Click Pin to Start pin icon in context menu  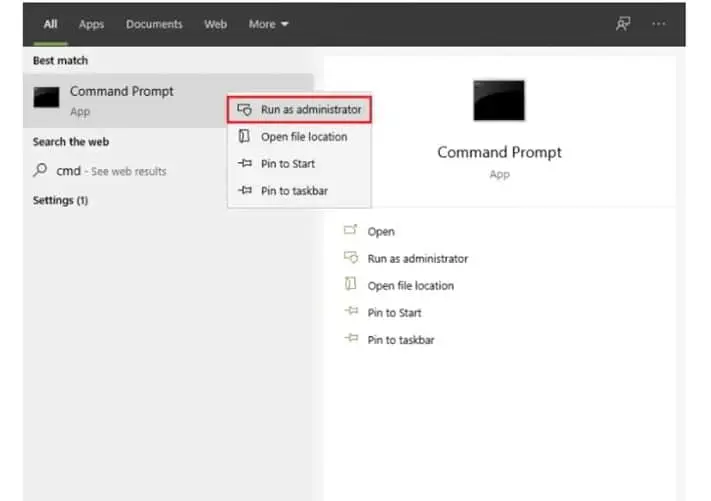pyautogui.click(x=245, y=163)
